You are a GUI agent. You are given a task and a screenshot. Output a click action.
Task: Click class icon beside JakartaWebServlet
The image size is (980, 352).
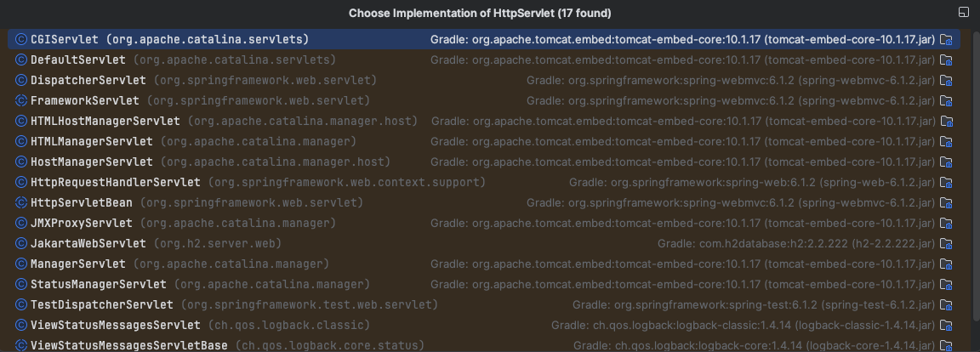(20, 243)
